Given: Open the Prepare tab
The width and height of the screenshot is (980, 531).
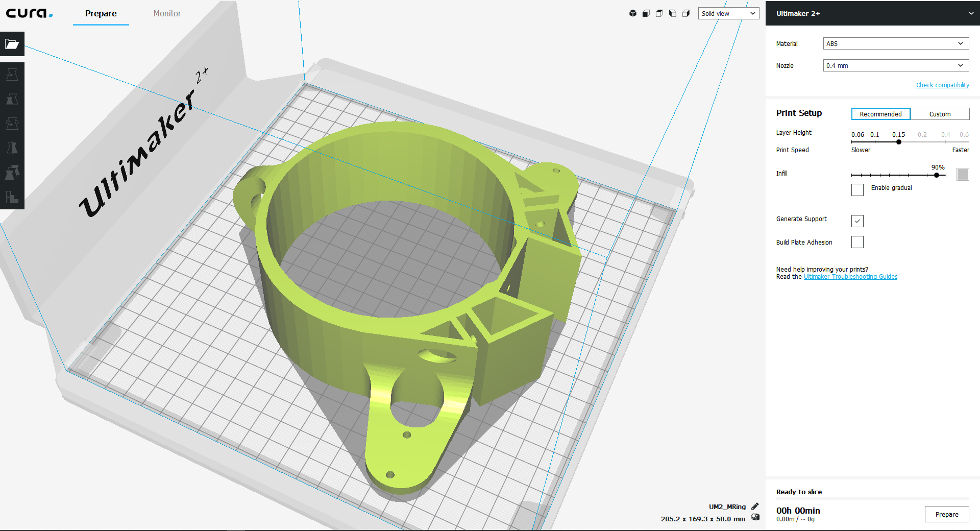Looking at the screenshot, I should (x=101, y=13).
